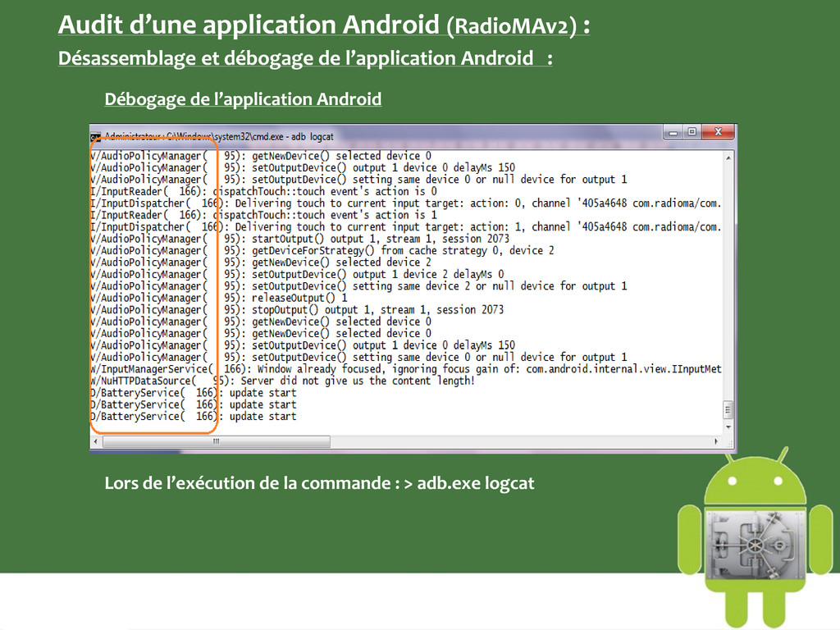Click the vertical scrollbar up arrow

[x=728, y=158]
